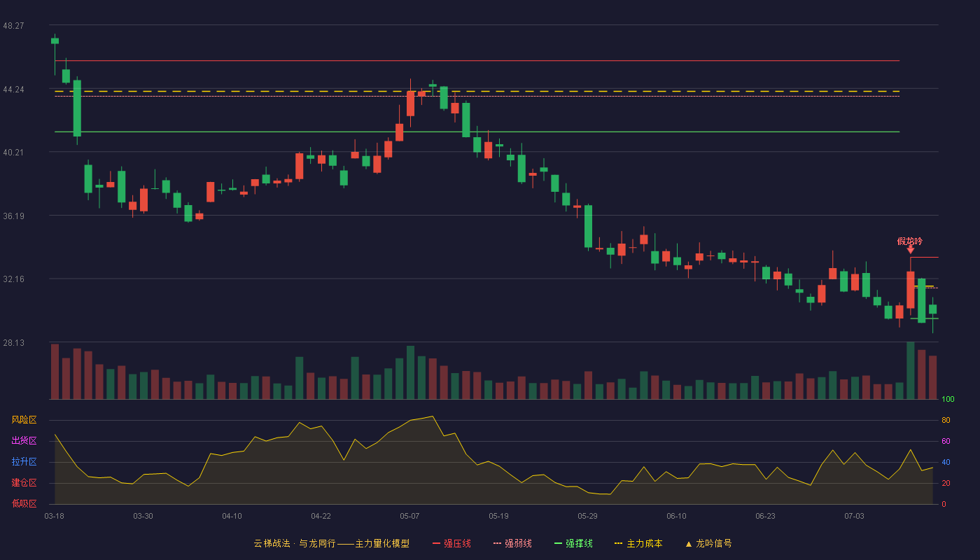Click the 03-18 date axis label
Screen dimensions: 980x560
[54, 516]
